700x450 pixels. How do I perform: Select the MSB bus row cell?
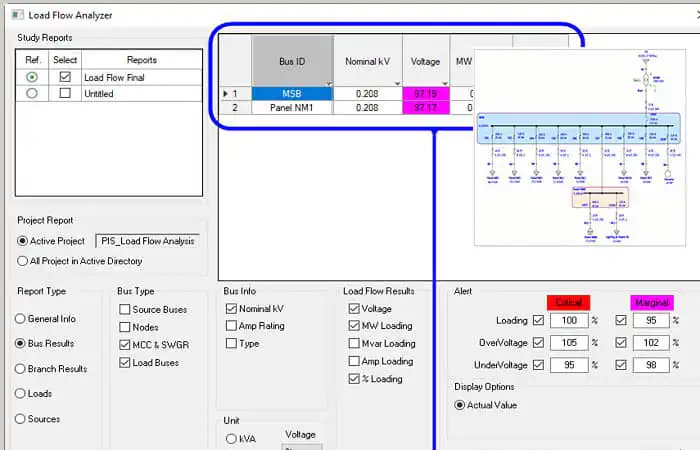click(x=292, y=94)
